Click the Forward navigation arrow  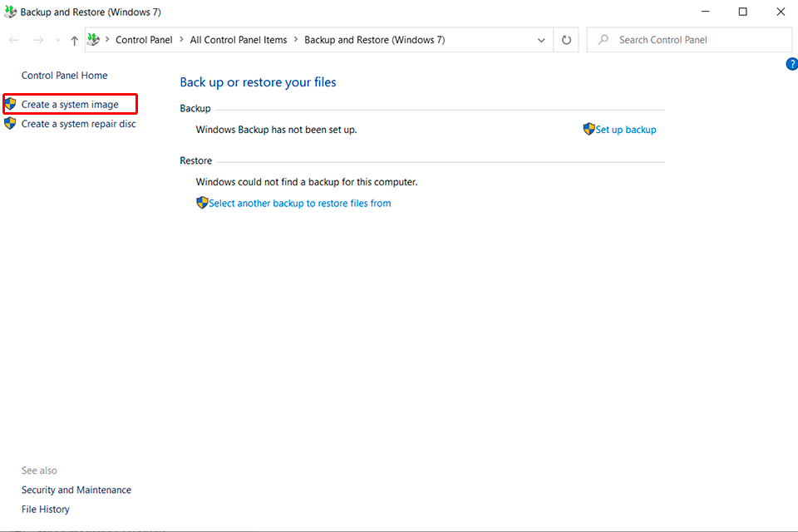[x=38, y=40]
